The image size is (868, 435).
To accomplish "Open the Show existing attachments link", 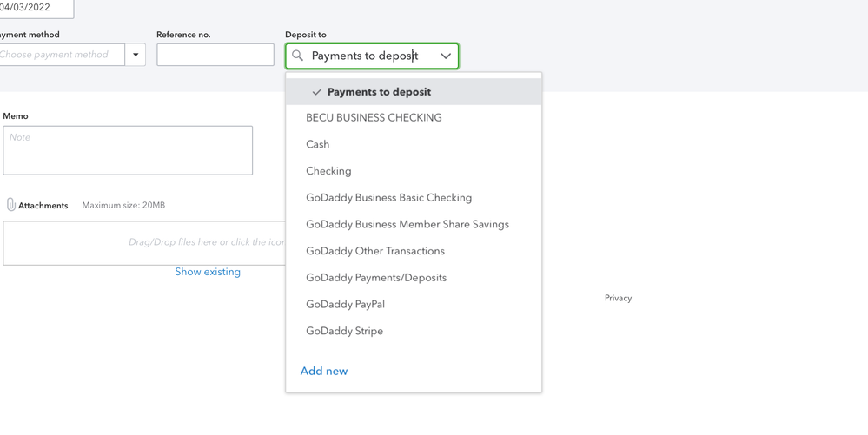I will click(208, 272).
